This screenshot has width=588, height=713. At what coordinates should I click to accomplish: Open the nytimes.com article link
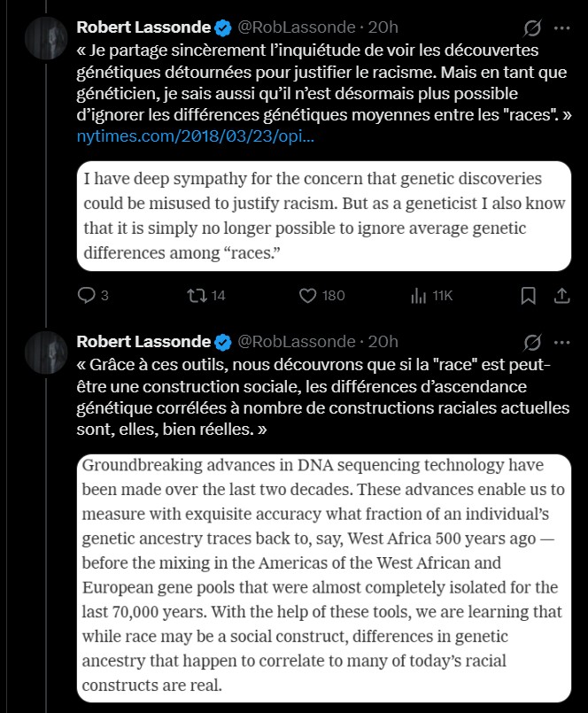click(196, 137)
